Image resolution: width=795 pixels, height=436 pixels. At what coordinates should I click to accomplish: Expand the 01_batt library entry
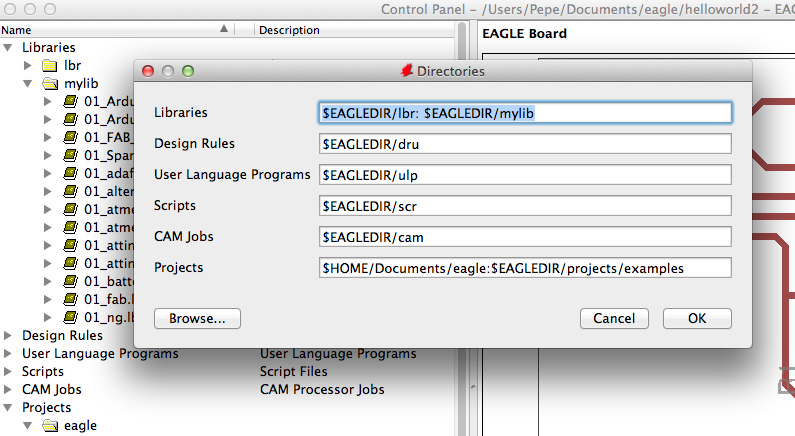48,281
